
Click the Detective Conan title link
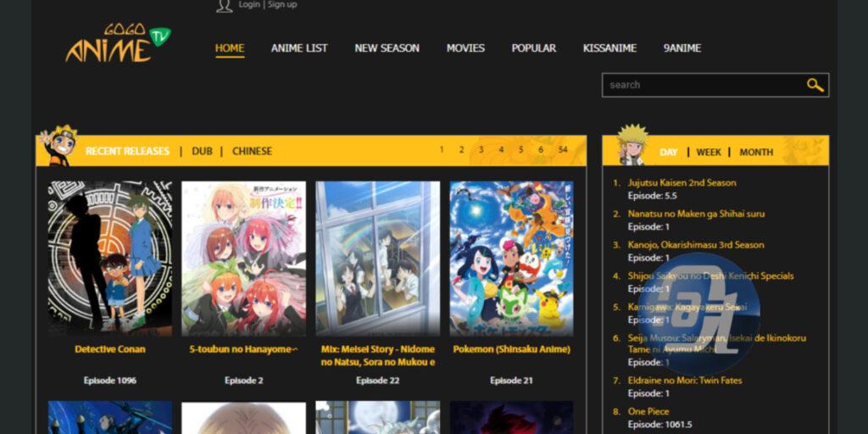coord(110,349)
